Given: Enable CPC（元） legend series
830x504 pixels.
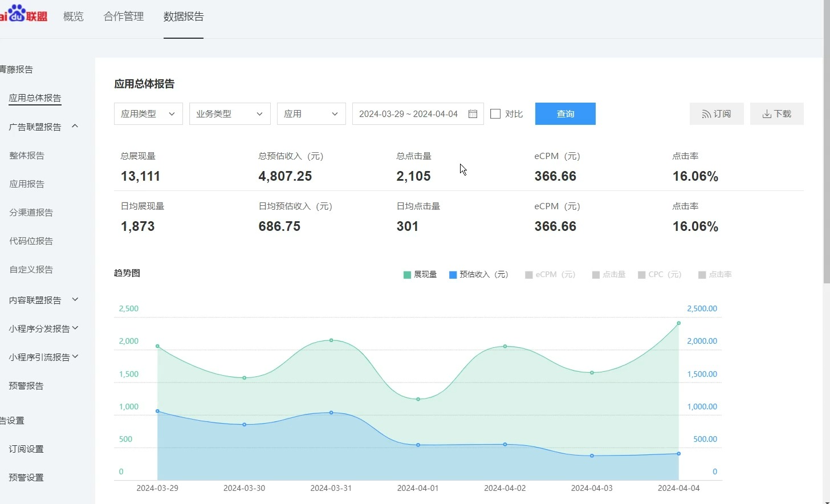Looking at the screenshot, I should tap(660, 275).
